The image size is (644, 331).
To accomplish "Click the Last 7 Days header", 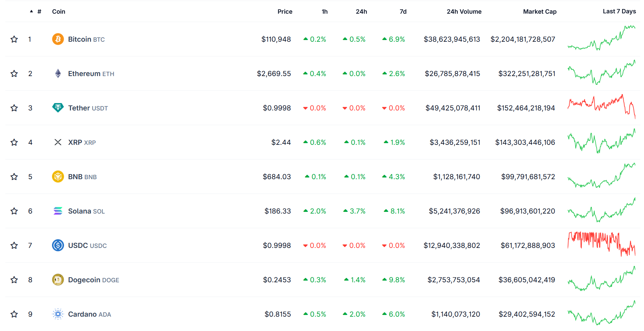I will (x=619, y=11).
